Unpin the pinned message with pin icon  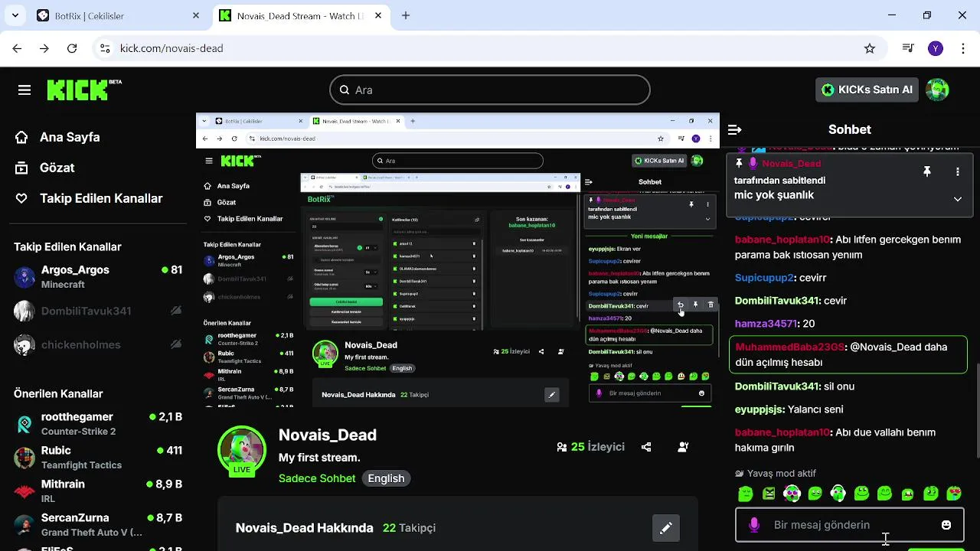tap(926, 172)
